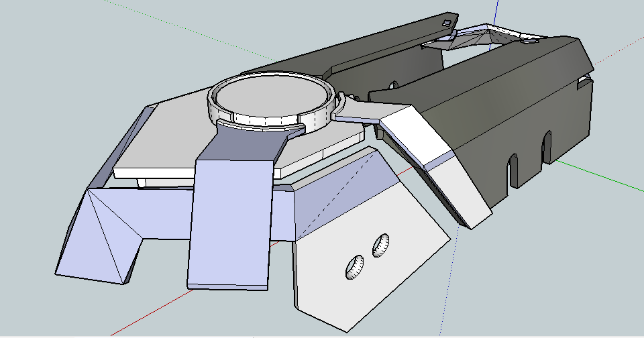Click the blue faceted triangular corner piece
The image size is (644, 338).
[101, 236]
